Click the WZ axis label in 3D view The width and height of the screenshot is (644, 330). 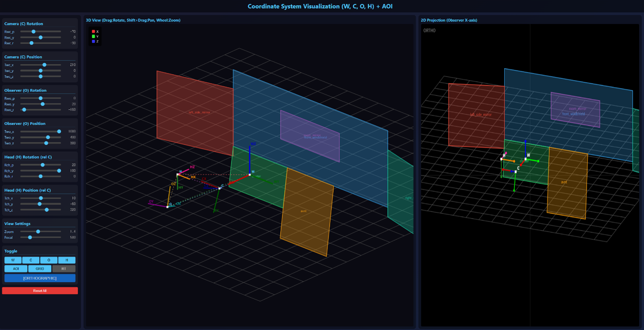click(x=253, y=144)
